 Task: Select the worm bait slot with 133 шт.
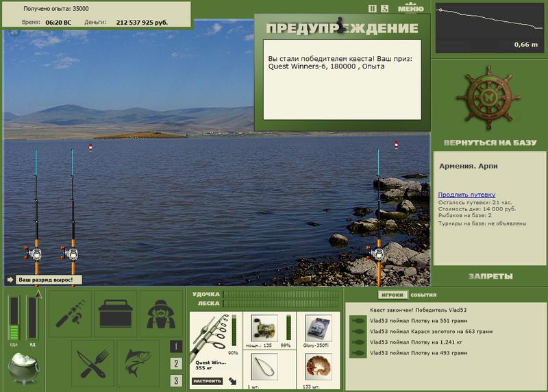318,367
